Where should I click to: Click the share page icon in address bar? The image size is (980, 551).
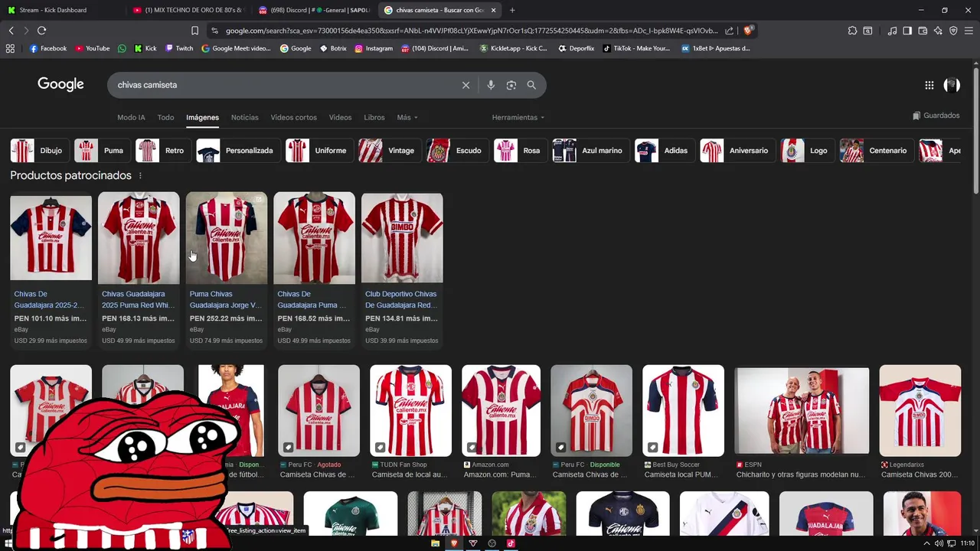click(729, 31)
